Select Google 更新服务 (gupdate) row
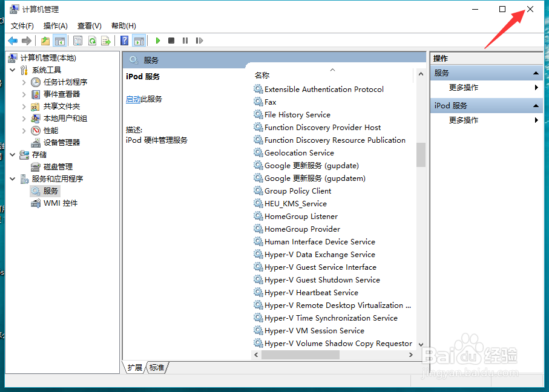The width and height of the screenshot is (549, 392). click(x=311, y=166)
